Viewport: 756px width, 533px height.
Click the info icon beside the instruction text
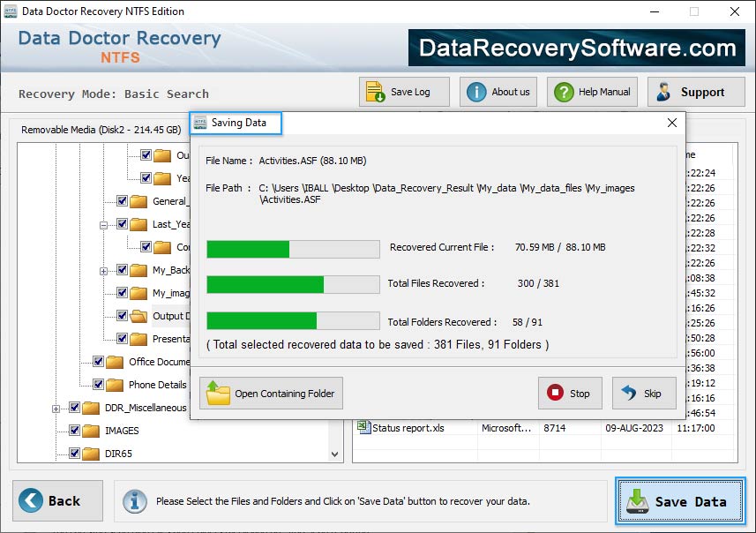click(134, 500)
